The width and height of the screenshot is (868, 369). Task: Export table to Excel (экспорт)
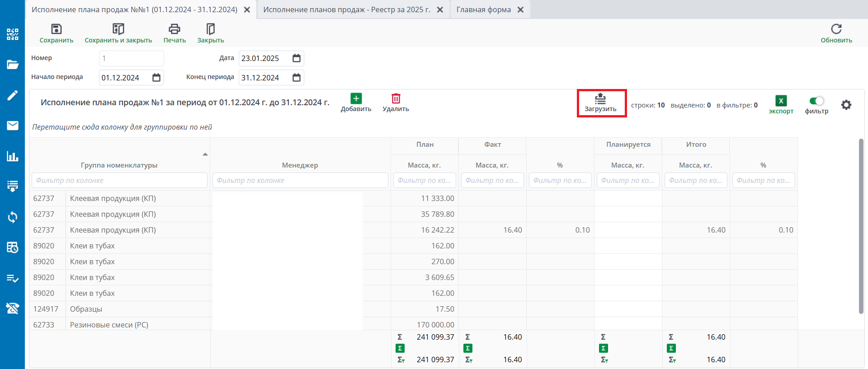click(781, 101)
